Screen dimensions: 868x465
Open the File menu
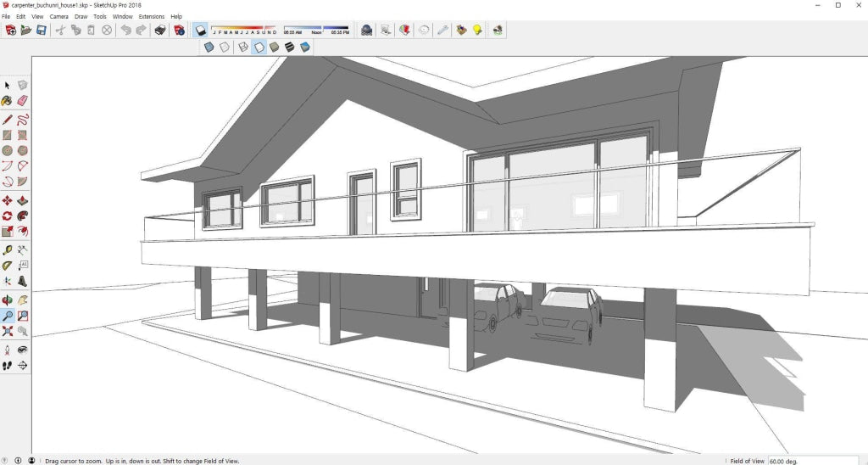(6, 17)
